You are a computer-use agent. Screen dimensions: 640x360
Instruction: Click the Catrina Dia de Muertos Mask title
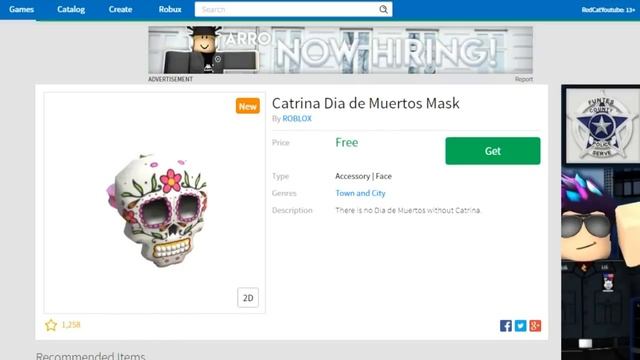[366, 103]
